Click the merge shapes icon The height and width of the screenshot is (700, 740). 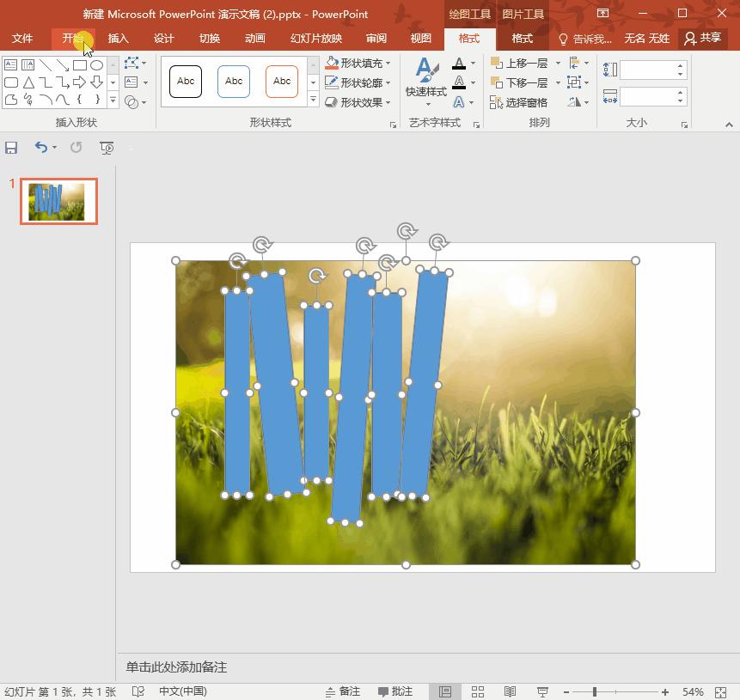pos(131,102)
